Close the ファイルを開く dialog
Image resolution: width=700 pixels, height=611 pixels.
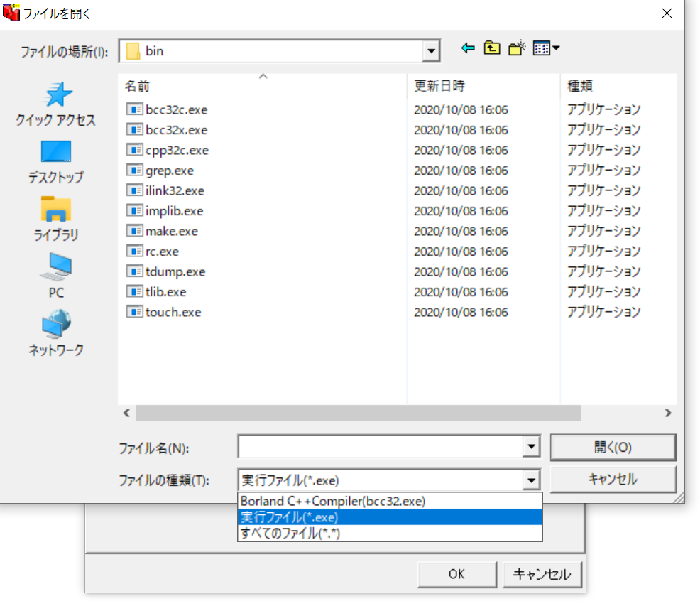667,13
